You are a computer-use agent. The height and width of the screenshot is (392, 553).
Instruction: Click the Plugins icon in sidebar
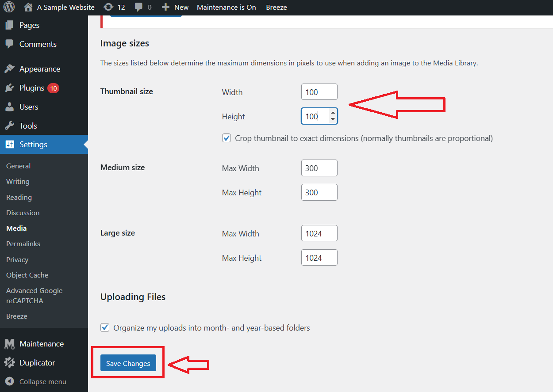(9, 88)
